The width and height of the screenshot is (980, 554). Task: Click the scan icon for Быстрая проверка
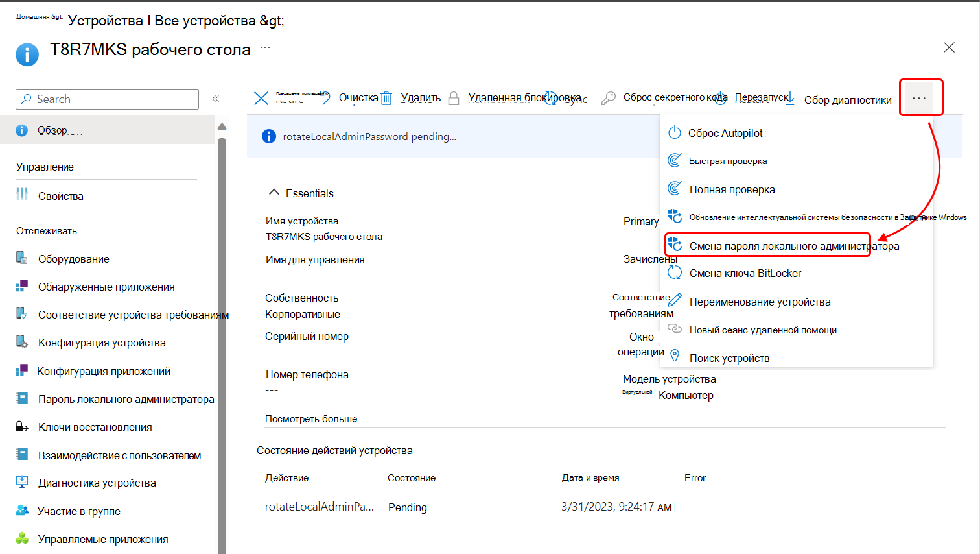pyautogui.click(x=675, y=160)
